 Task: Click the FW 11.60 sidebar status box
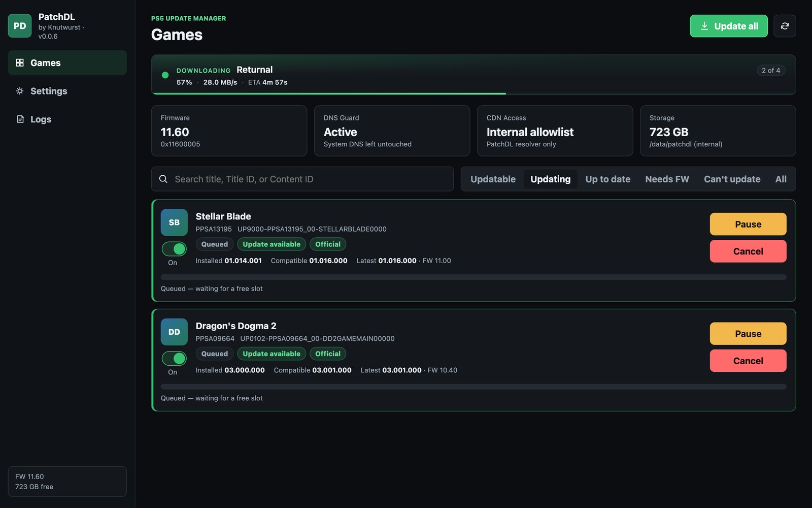pyautogui.click(x=67, y=482)
